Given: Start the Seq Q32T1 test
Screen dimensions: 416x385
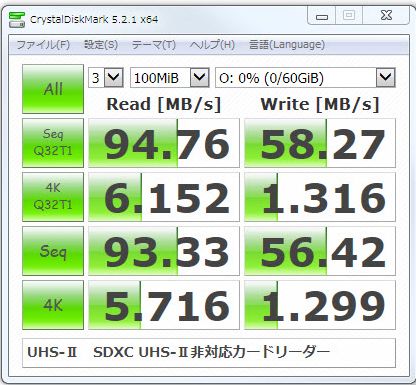Looking at the screenshot, I should 53,143.
